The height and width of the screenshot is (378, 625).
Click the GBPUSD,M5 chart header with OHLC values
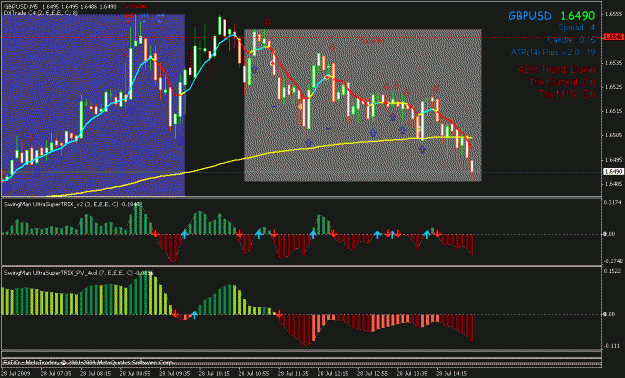60,7
